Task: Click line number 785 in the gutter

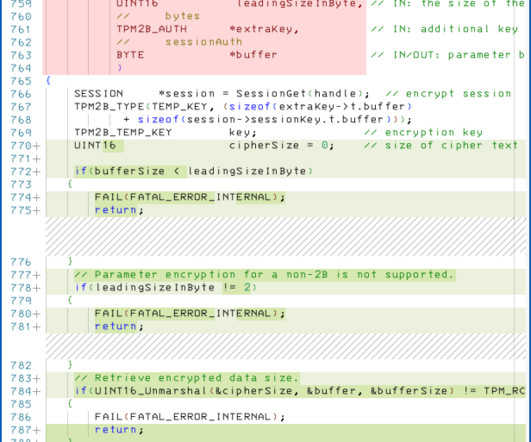Action: pyautogui.click(x=21, y=404)
